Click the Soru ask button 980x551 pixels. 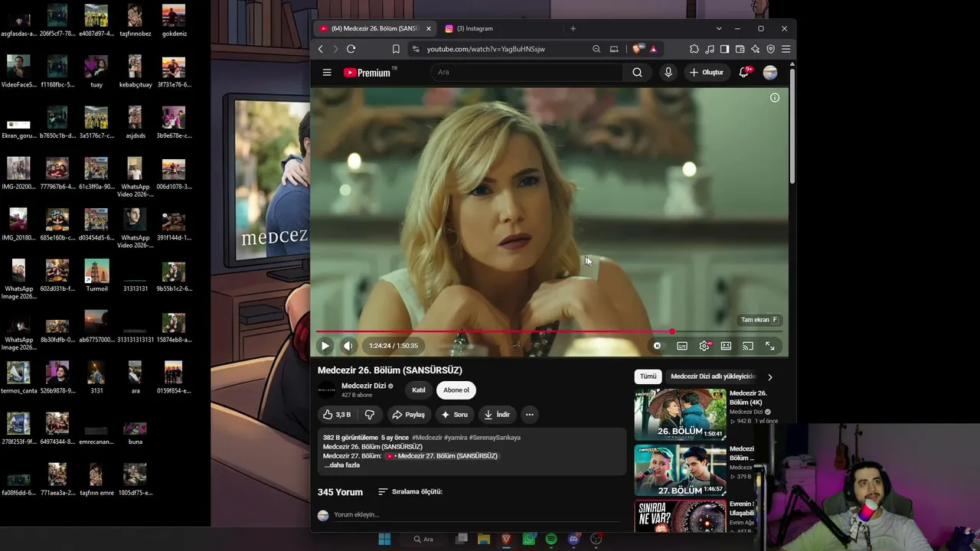(x=454, y=415)
